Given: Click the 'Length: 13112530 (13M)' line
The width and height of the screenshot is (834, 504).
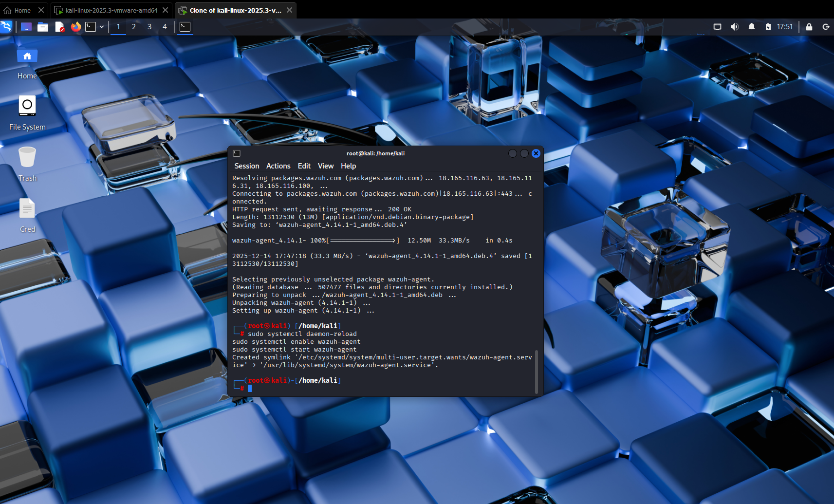Looking at the screenshot, I should coord(353,217).
